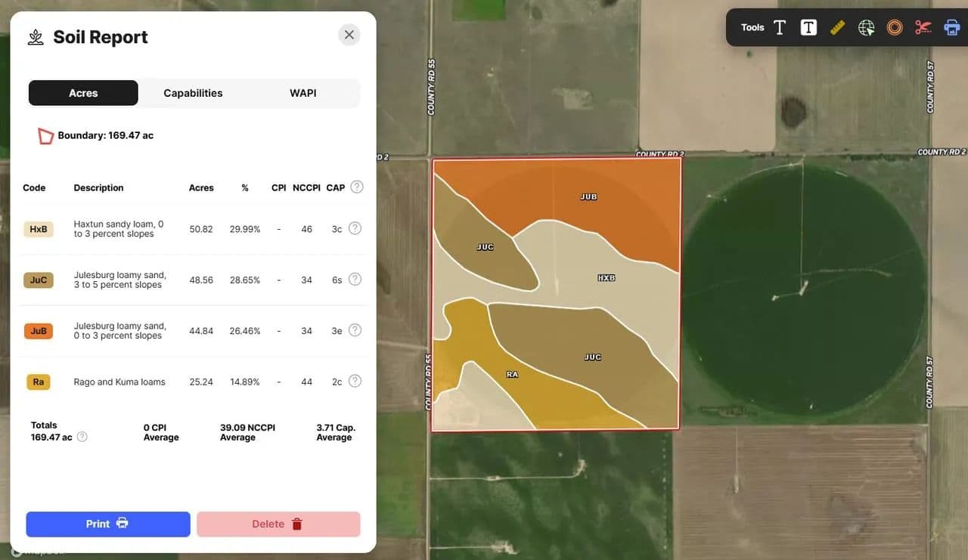This screenshot has height=560, width=968.
Task: Close the Soil Report panel
Action: 349,35
